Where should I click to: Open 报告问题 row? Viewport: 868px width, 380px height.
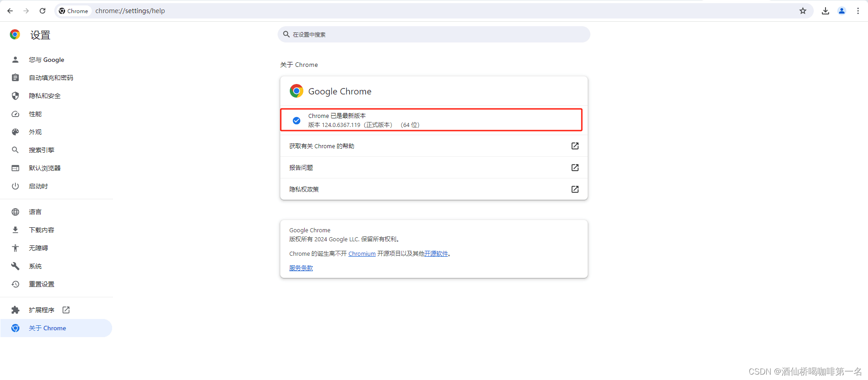[434, 168]
